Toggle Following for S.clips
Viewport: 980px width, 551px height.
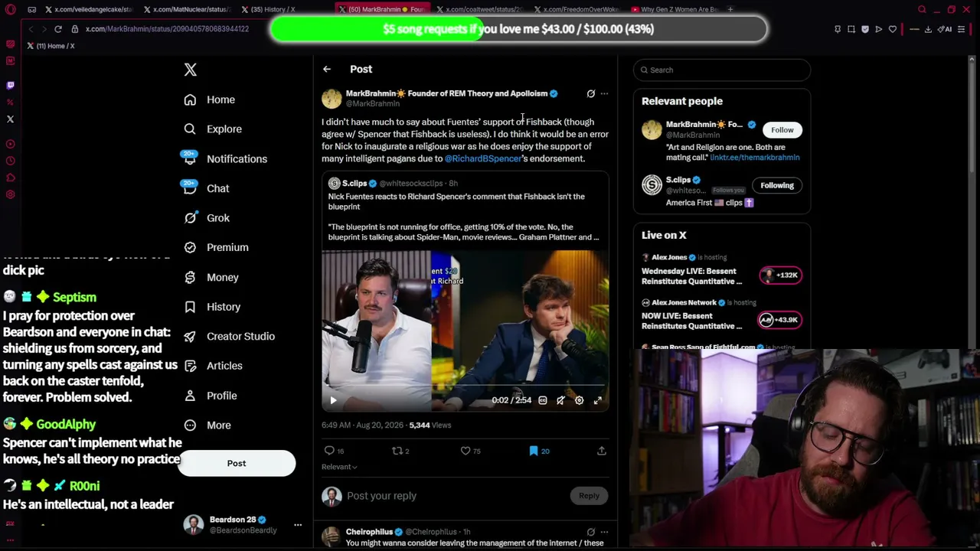pyautogui.click(x=776, y=185)
